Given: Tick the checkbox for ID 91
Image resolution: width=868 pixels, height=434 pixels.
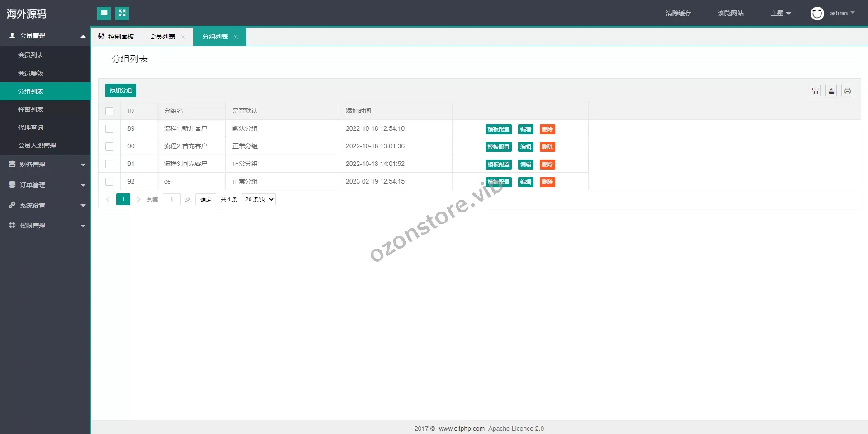Looking at the screenshot, I should 109,164.
